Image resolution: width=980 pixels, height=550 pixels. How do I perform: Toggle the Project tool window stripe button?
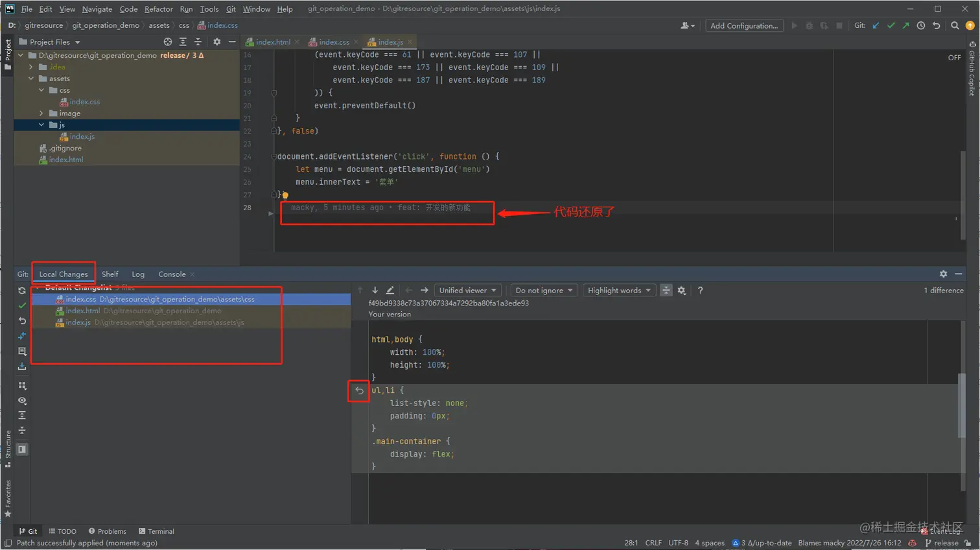click(8, 56)
